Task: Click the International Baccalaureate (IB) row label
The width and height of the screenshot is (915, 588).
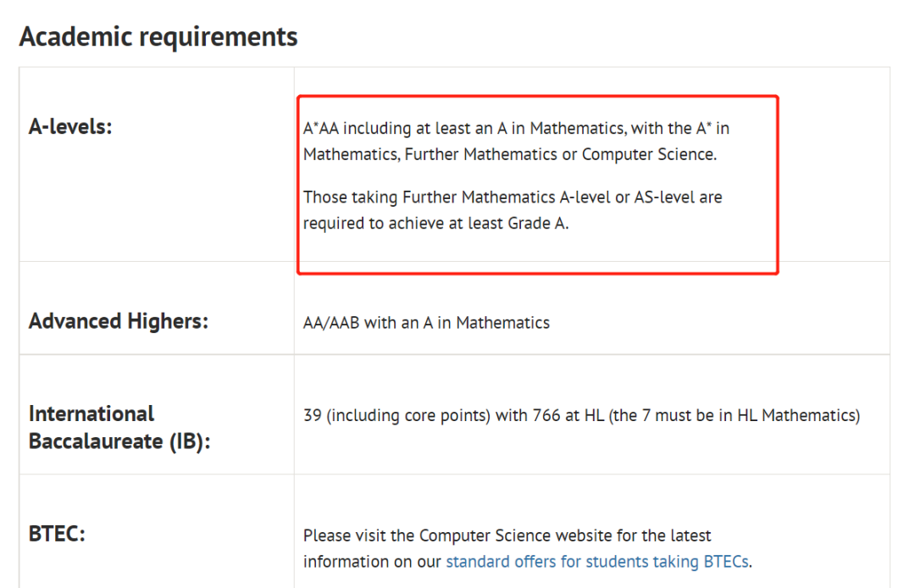Action: [119, 427]
